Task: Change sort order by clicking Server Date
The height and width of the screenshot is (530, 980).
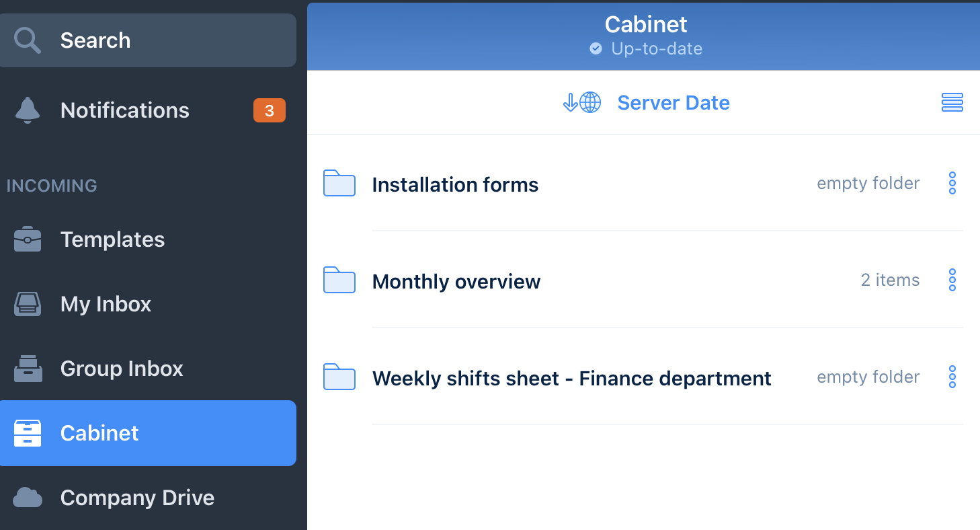Action: point(673,102)
